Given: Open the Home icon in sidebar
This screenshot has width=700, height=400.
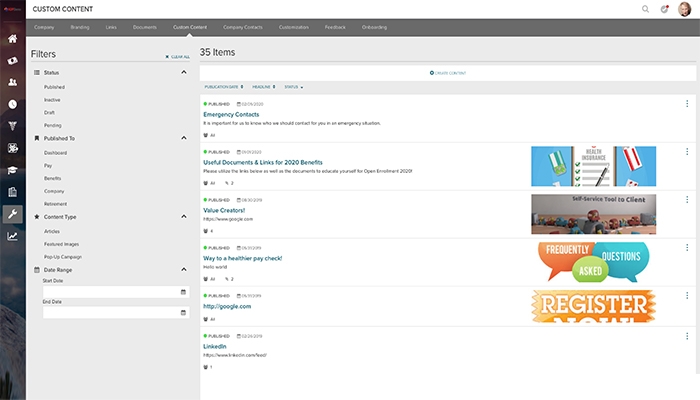Looking at the screenshot, I should pyautogui.click(x=12, y=39).
